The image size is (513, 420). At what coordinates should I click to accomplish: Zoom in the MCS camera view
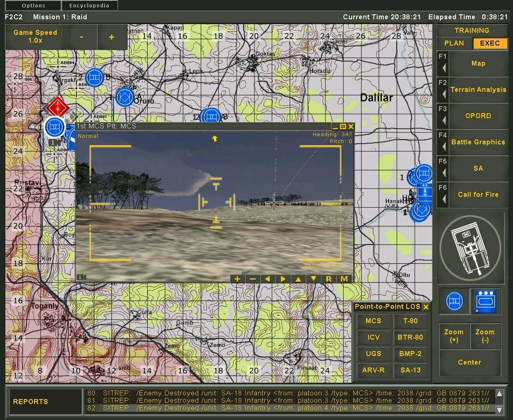tap(237, 279)
